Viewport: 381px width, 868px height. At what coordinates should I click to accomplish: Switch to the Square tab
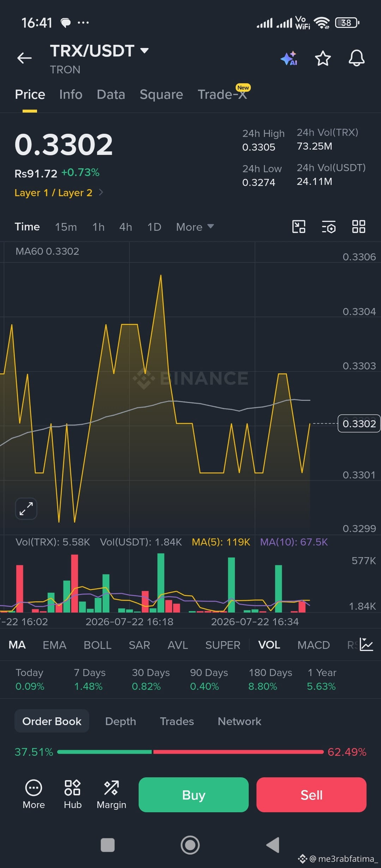tap(161, 95)
